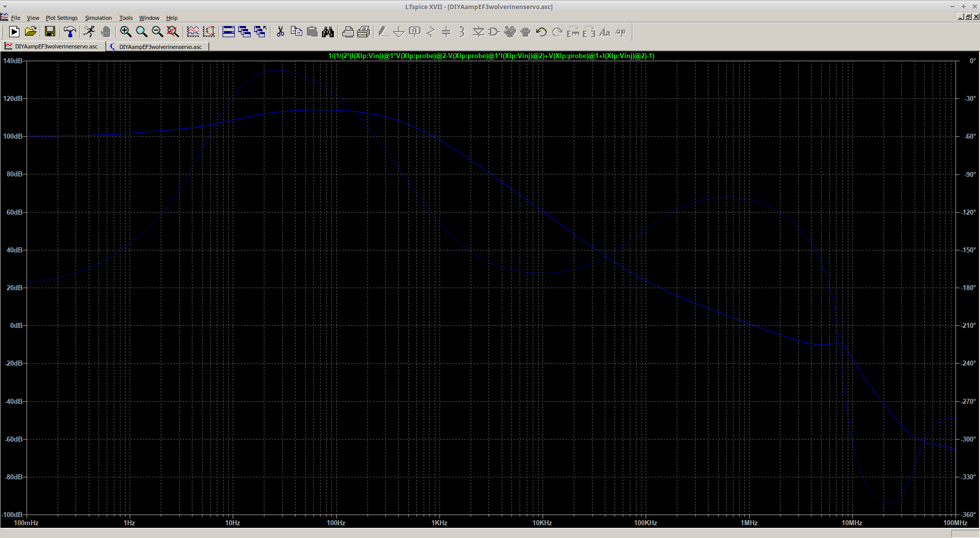980x538 pixels.
Task: Click the 140dB left axis label
Action: [13, 61]
